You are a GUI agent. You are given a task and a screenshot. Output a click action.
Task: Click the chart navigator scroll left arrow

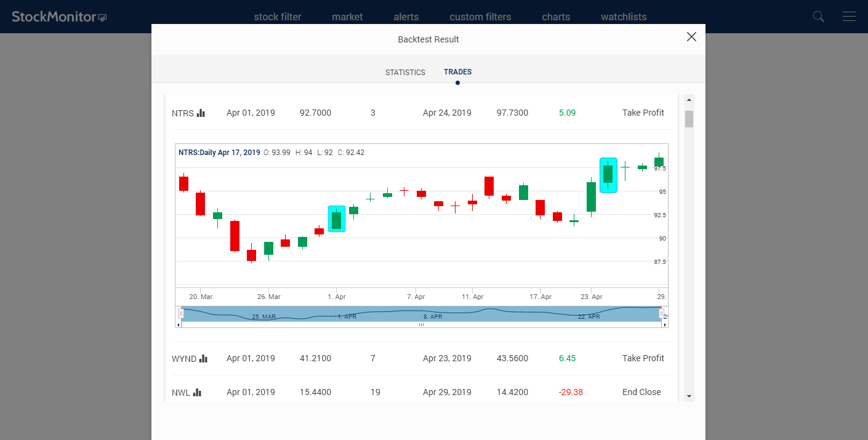click(x=179, y=324)
